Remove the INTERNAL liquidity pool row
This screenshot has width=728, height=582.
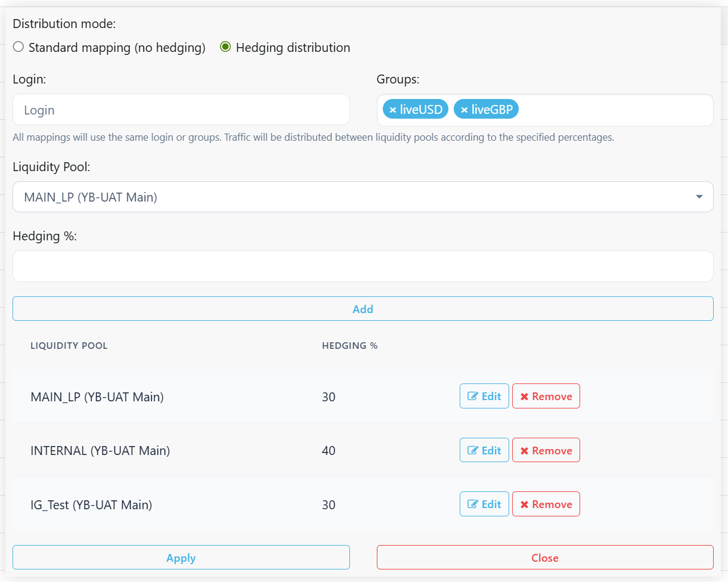point(546,450)
